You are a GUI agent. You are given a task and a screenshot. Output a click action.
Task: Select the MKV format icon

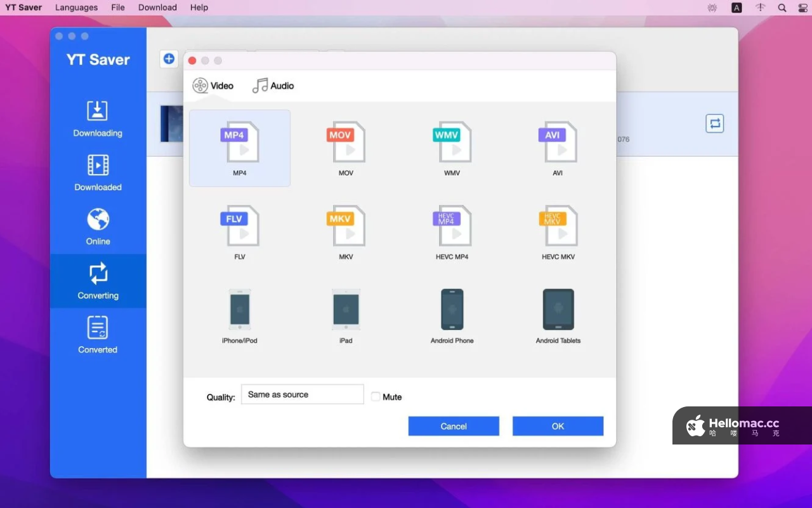tap(346, 225)
